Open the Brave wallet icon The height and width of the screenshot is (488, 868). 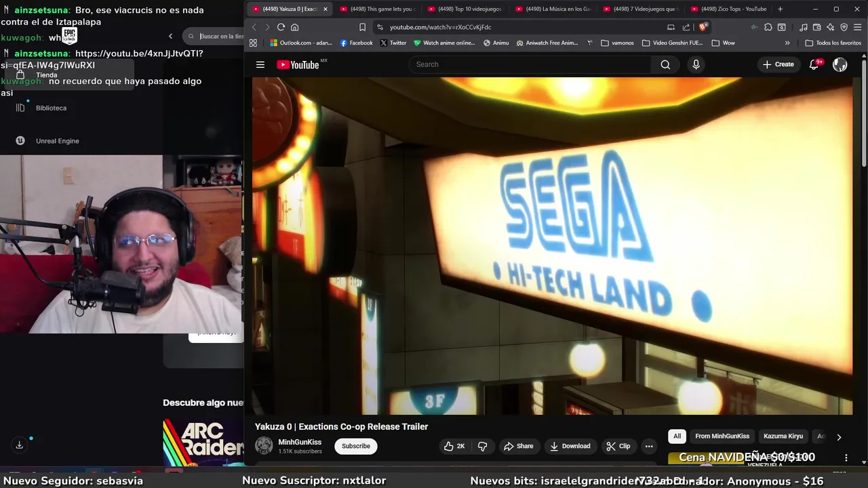(817, 27)
